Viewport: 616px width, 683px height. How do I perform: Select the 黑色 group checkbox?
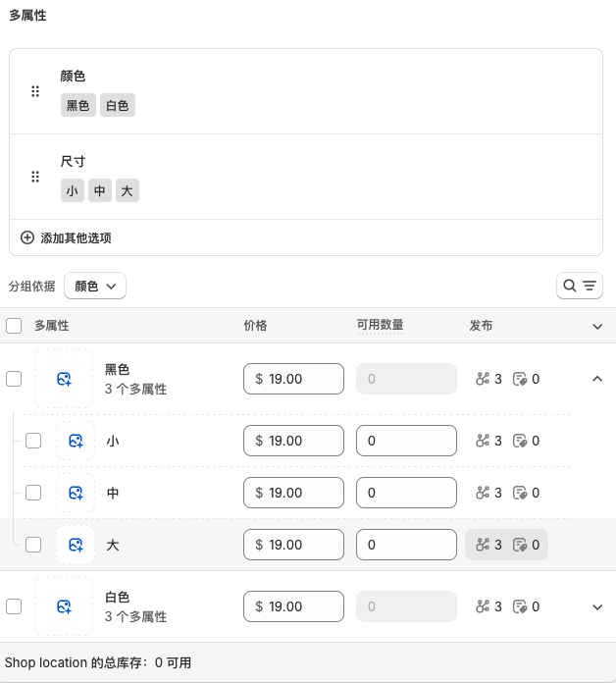(x=14, y=379)
